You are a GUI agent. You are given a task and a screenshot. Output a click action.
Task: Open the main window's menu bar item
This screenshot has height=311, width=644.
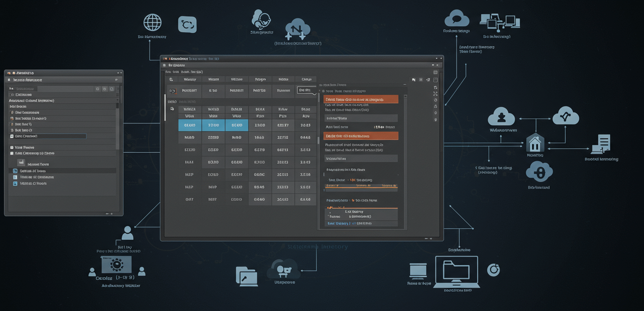(176, 65)
